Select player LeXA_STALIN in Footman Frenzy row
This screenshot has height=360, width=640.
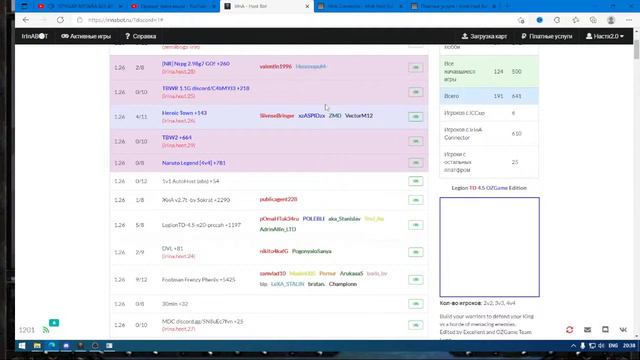[x=287, y=284]
